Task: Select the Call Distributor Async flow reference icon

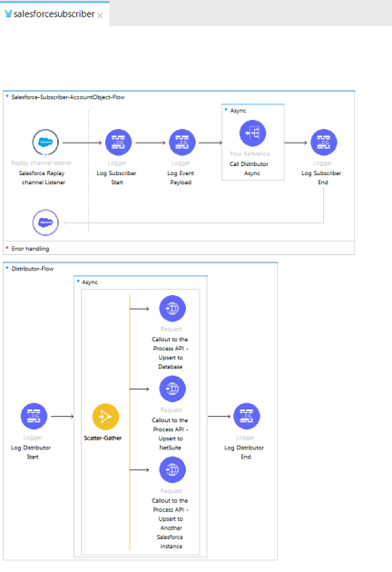Action: [x=252, y=133]
